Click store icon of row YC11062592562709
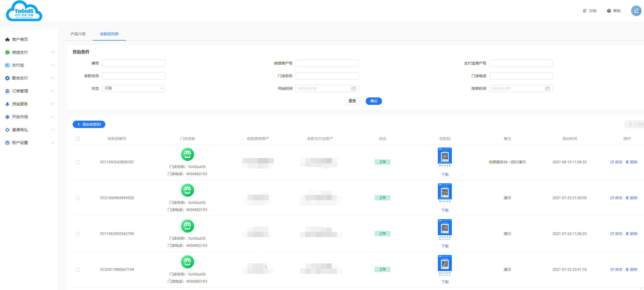This screenshot has height=290, width=644. click(187, 226)
